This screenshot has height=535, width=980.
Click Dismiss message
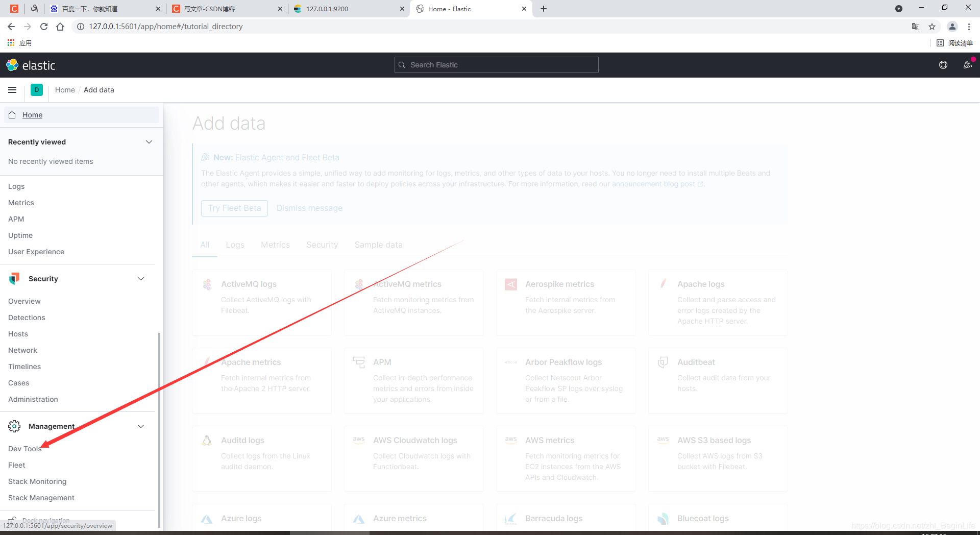(309, 208)
